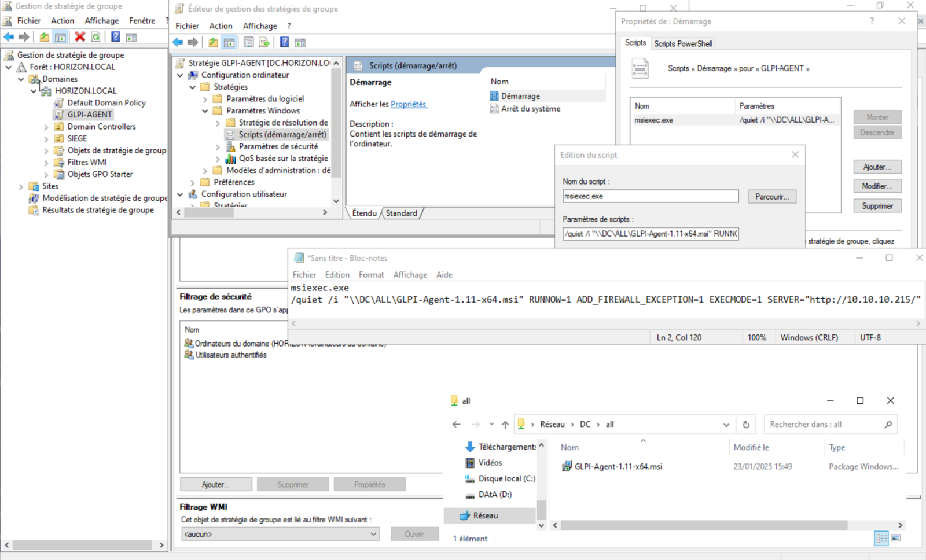The height and width of the screenshot is (560, 926).
Task: Go up one folder in Explorer
Action: click(505, 425)
